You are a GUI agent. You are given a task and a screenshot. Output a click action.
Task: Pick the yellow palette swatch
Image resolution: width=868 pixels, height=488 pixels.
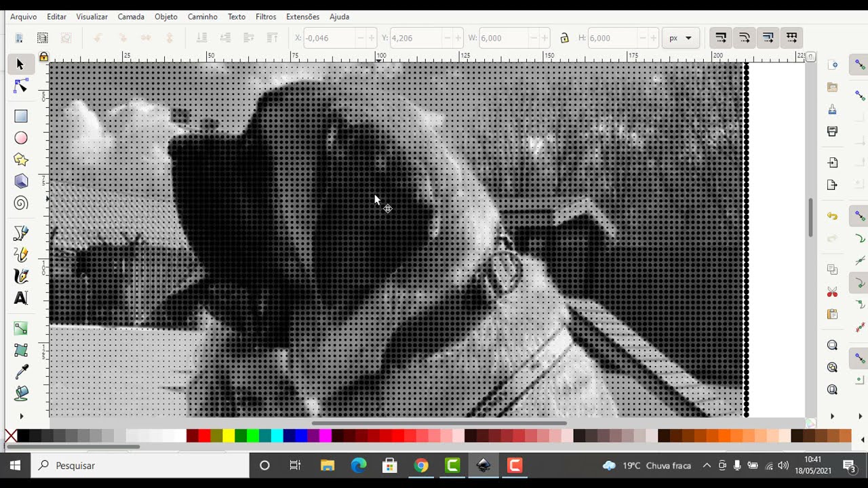tap(229, 435)
